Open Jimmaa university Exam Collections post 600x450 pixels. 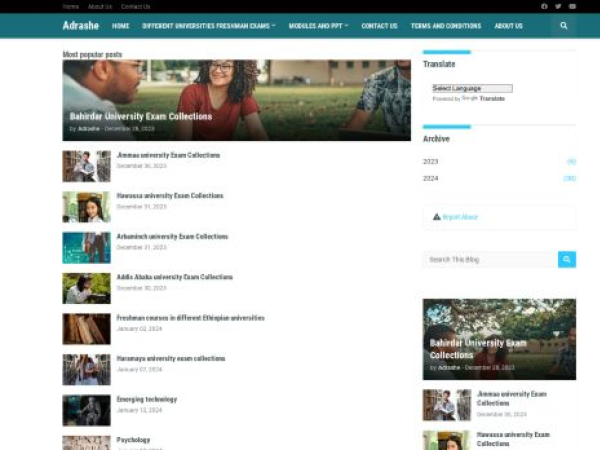tap(168, 155)
